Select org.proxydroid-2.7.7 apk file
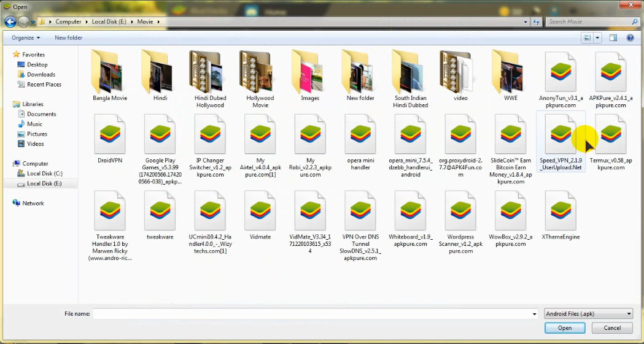Screen dimensions: 644x344 (x=460, y=145)
